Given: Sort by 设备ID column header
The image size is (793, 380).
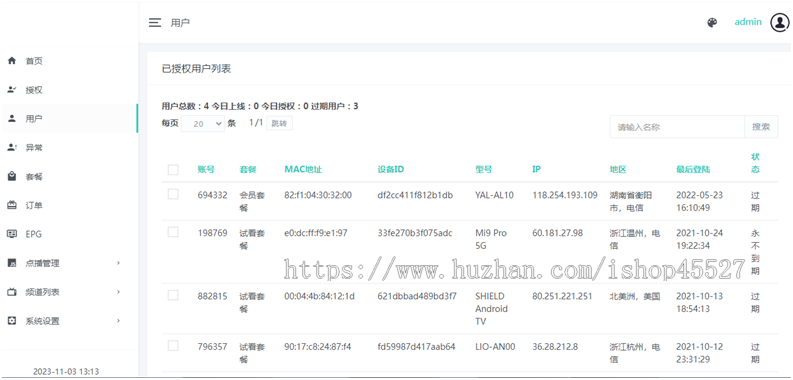Looking at the screenshot, I should click(390, 170).
